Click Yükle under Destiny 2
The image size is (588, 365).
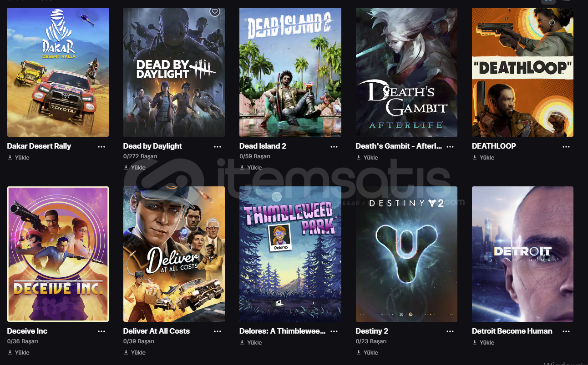coord(367,353)
